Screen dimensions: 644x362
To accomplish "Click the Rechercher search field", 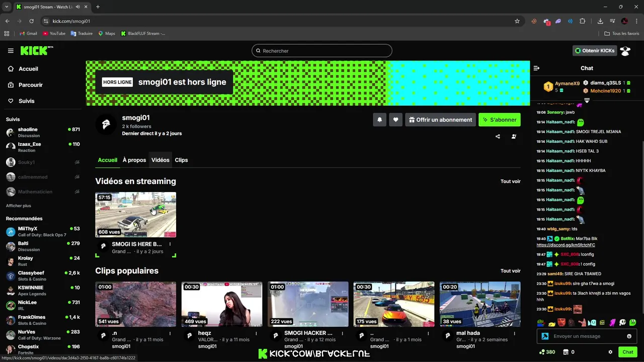I will pos(322,51).
